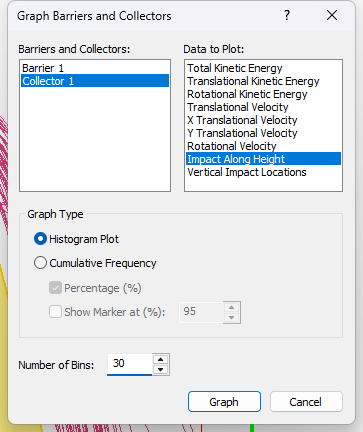Choose Translational Kinetic Energy data
This screenshot has width=363, height=432.
(263, 81)
